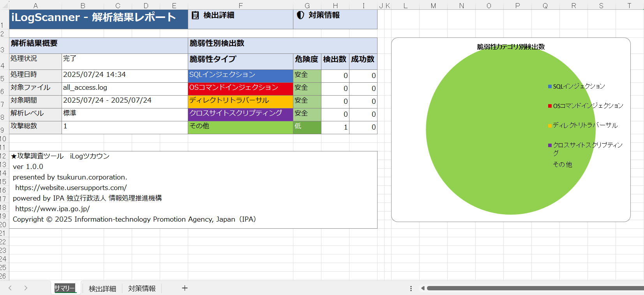Open the www.ipa.go.jp URL
Viewport: 644px width, 295px height.
53,209
